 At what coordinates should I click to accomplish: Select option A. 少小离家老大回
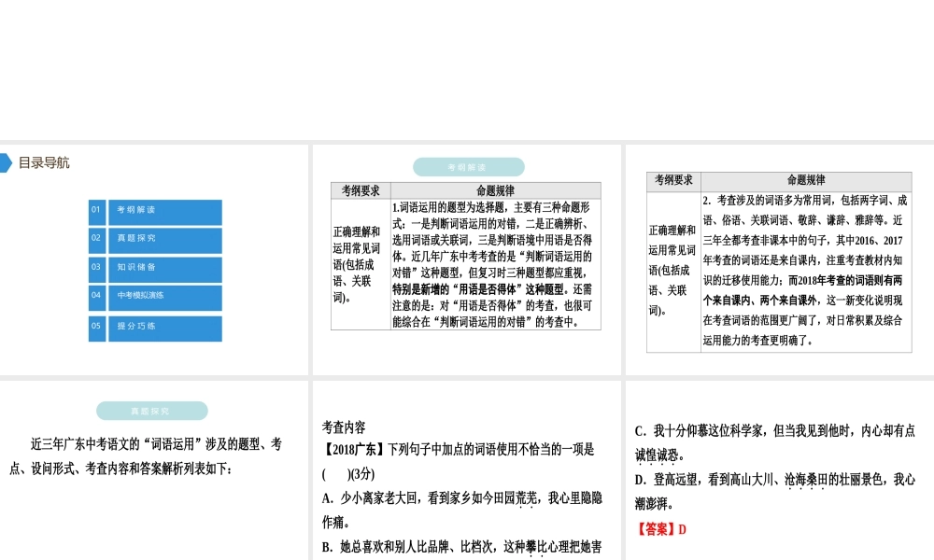point(462,510)
